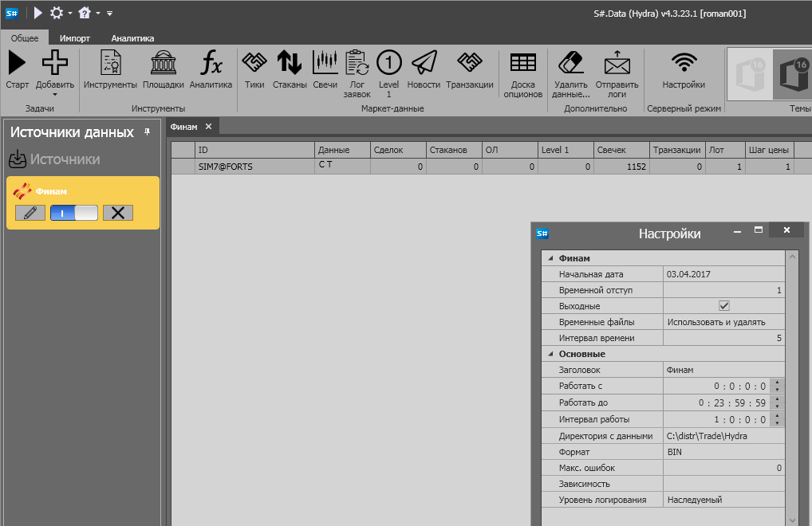Screen dimensions: 812x526
Task: Open the Площадки exchanges icon
Action: [x=164, y=63]
